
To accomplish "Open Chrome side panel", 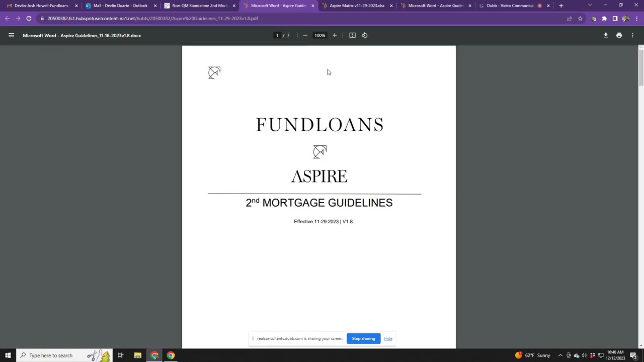I will pos(615,19).
